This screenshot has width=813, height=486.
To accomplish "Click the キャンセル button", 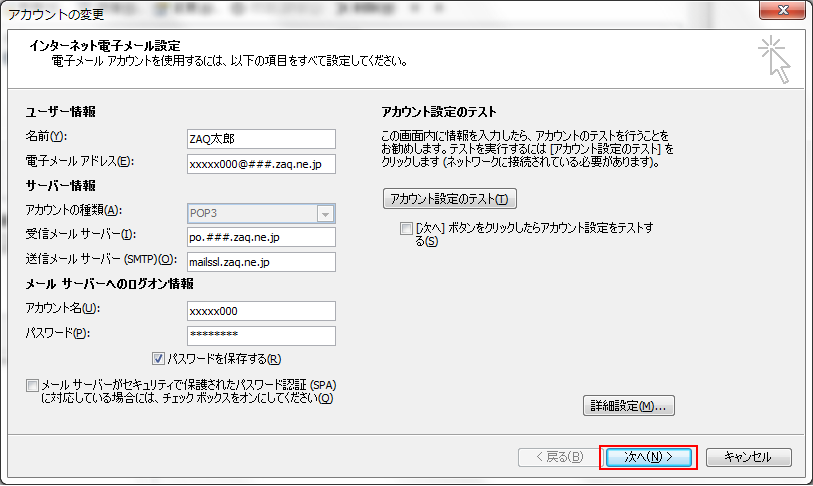I will click(748, 457).
